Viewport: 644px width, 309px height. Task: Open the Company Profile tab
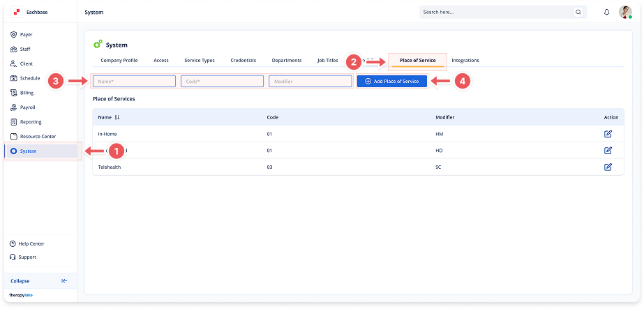tap(119, 61)
